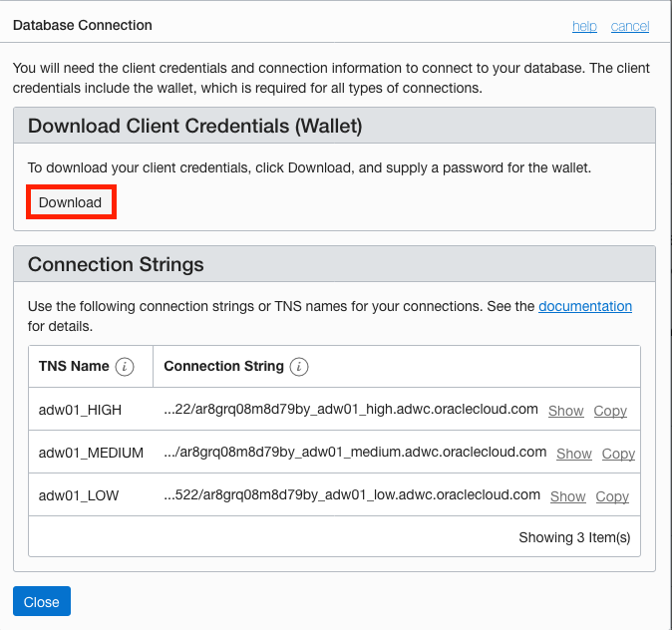Select the adw01_MEDIUM TNS name cell
This screenshot has width=672, height=630.
coord(91,453)
